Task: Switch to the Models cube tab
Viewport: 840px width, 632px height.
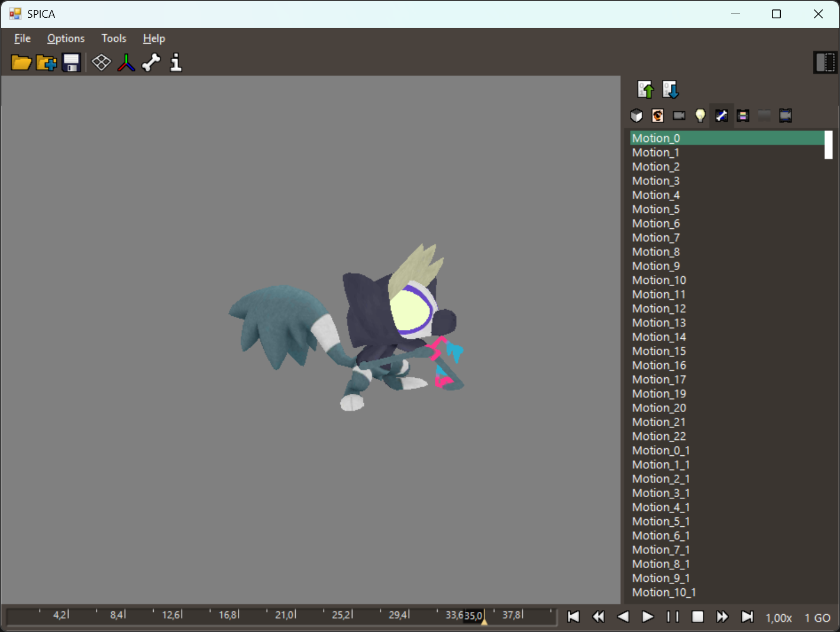Action: pyautogui.click(x=637, y=115)
